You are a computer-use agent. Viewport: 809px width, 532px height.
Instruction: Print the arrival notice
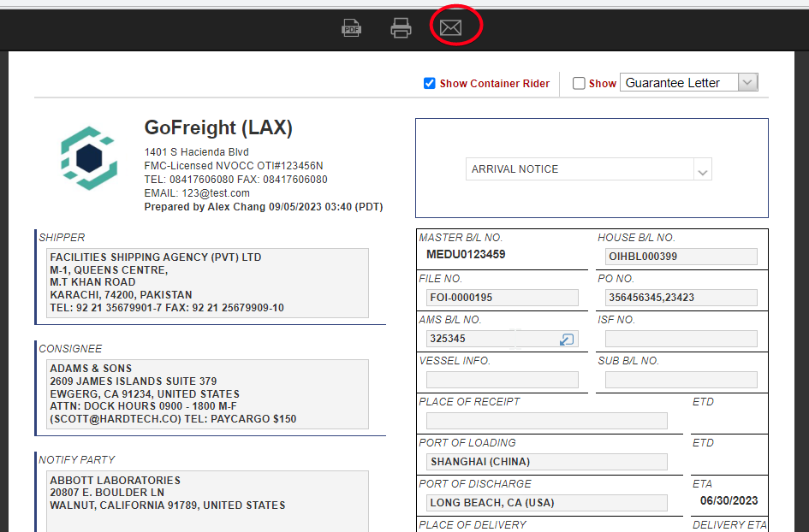[x=401, y=27]
